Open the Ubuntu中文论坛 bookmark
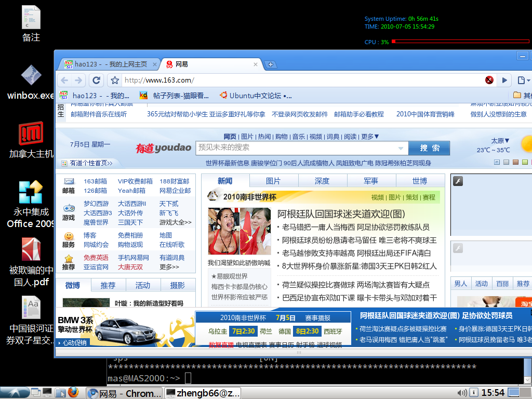Screen dimensions: 532x399 [256, 96]
